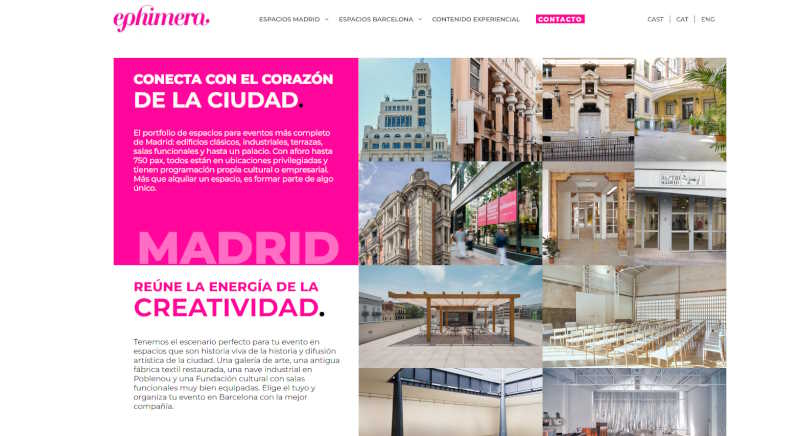Click the pink CREATIVIDAD heading
The height and width of the screenshot is (436, 800).
(x=226, y=307)
